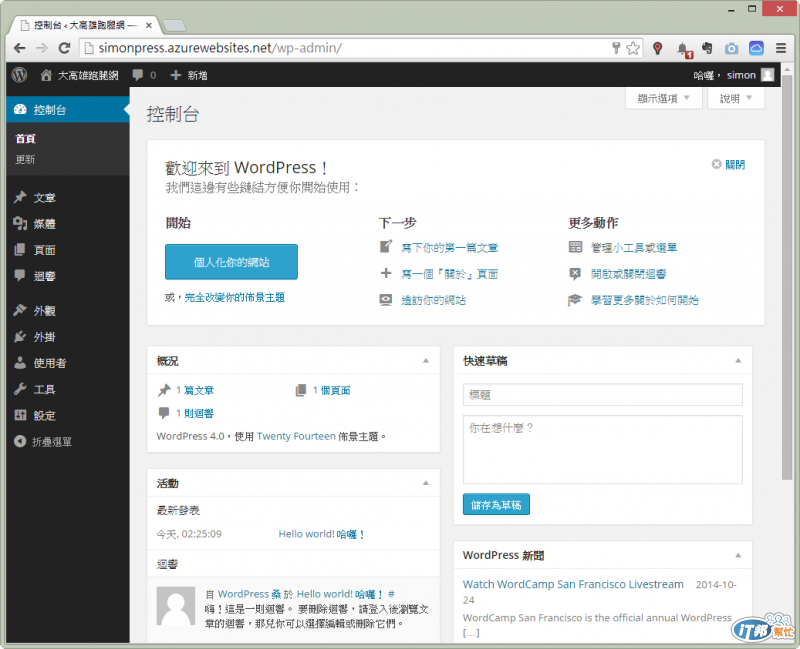Viewport: 800px width, 649px height.
Task: Click the blue cloud extension icon
Action: coord(756,48)
